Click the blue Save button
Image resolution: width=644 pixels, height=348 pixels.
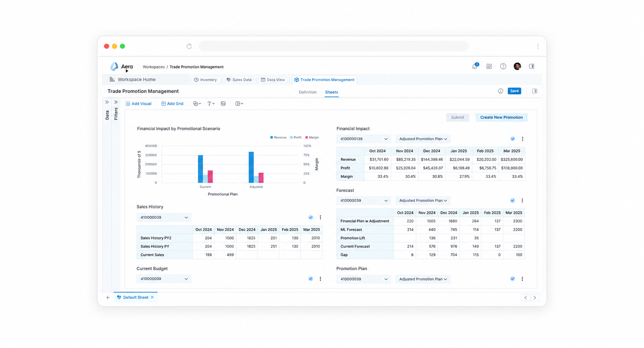pyautogui.click(x=514, y=91)
